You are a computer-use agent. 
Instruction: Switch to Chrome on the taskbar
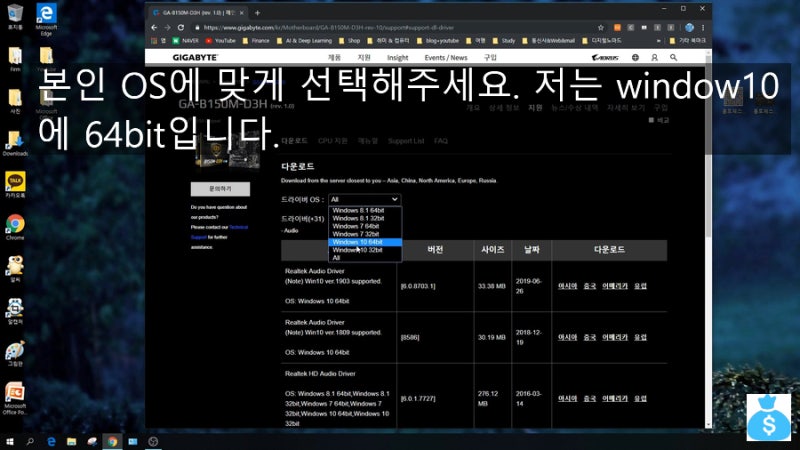point(112,442)
